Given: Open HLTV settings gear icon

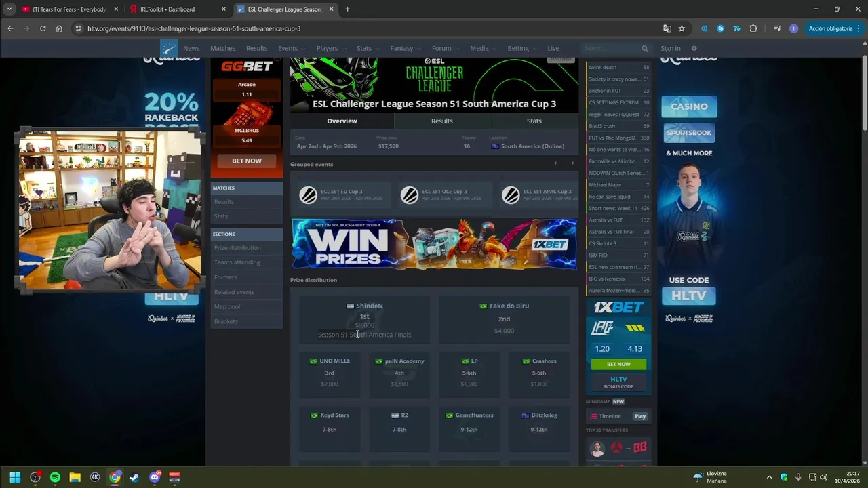Looking at the screenshot, I should (x=694, y=49).
